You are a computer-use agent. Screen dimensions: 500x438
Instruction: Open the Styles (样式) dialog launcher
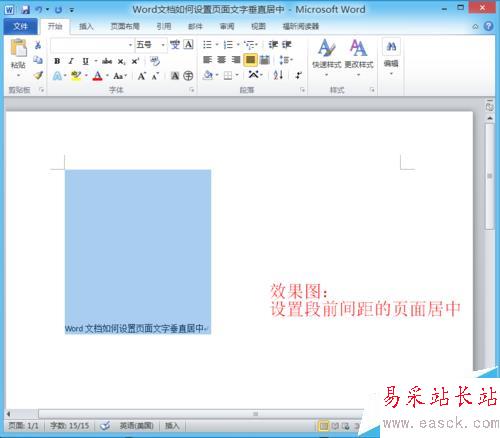[372, 90]
